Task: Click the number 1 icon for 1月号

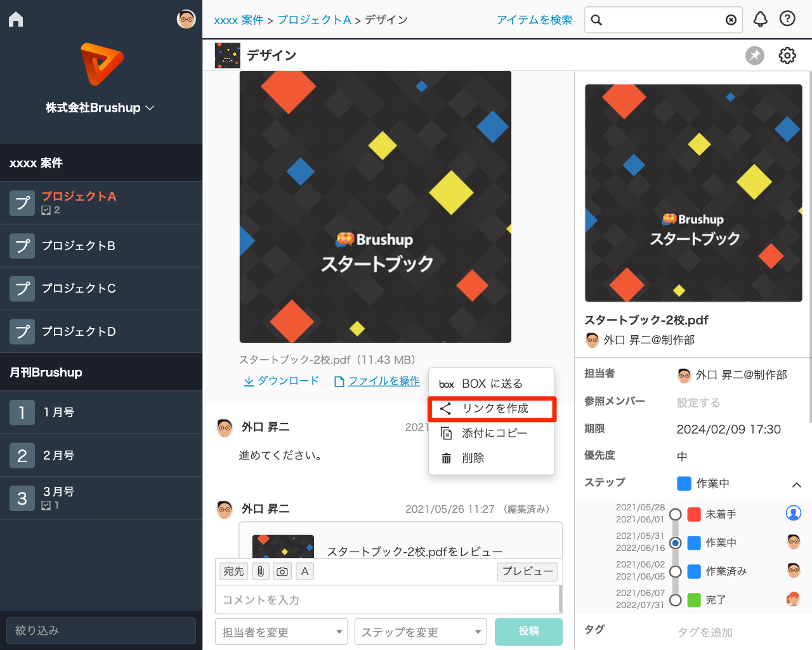Action: pos(22,413)
